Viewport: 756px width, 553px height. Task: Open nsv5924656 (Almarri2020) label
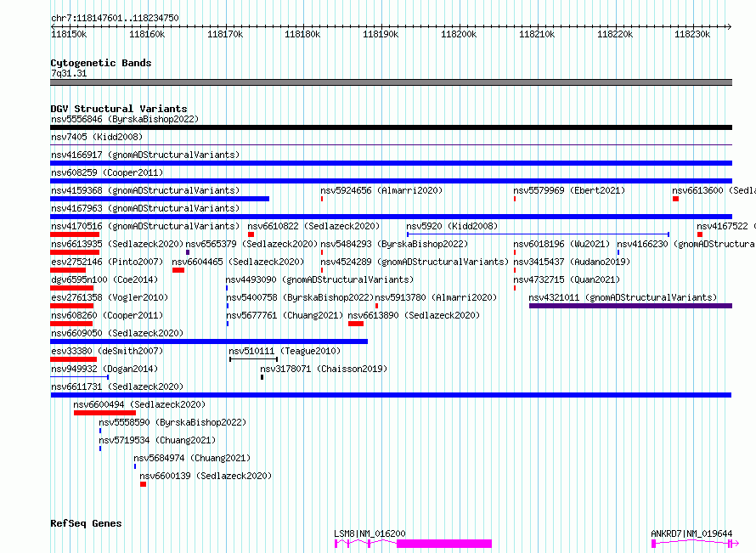(381, 190)
